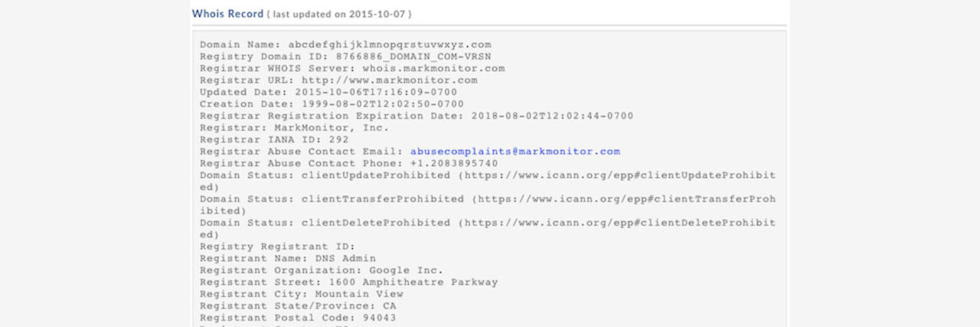This screenshot has width=980, height=327.
Task: Click the Registrant Name: DNS Admin line
Action: point(288,259)
